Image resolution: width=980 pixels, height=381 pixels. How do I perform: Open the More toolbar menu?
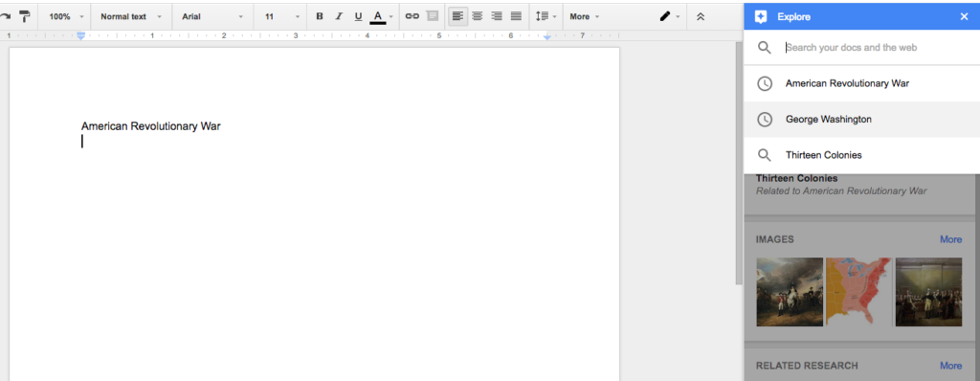tap(585, 16)
